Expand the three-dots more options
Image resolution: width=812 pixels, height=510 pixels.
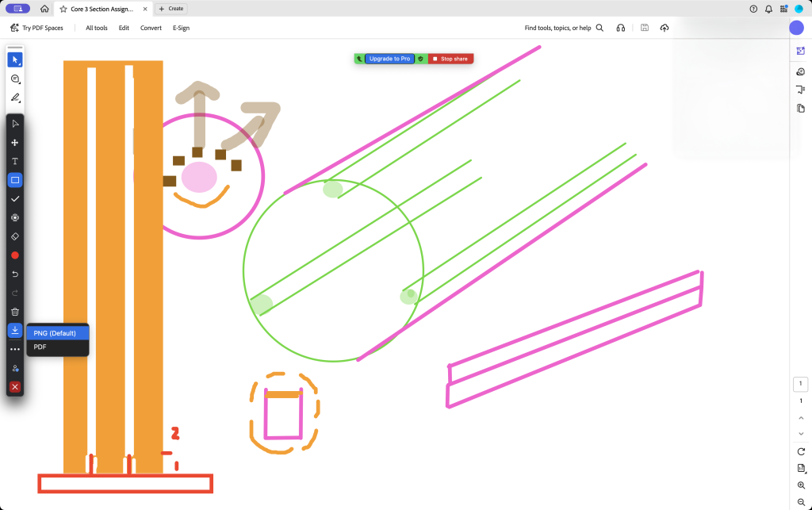pyautogui.click(x=15, y=349)
